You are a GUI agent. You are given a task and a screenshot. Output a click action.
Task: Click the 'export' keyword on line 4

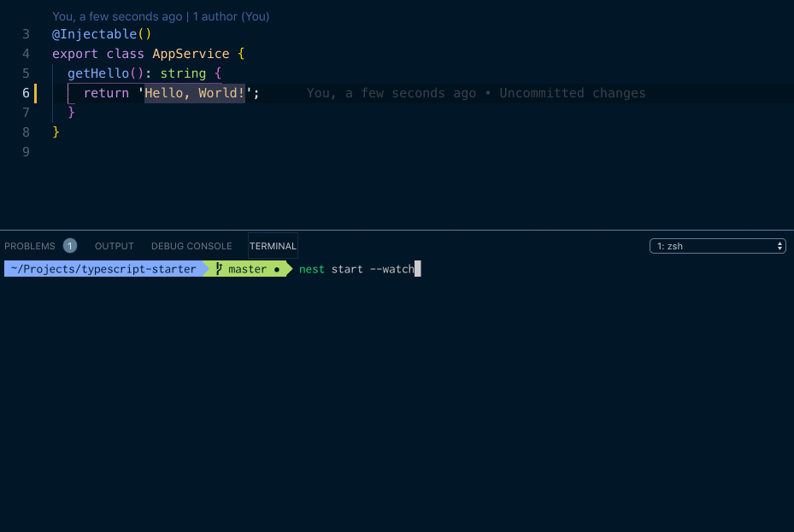pos(75,54)
